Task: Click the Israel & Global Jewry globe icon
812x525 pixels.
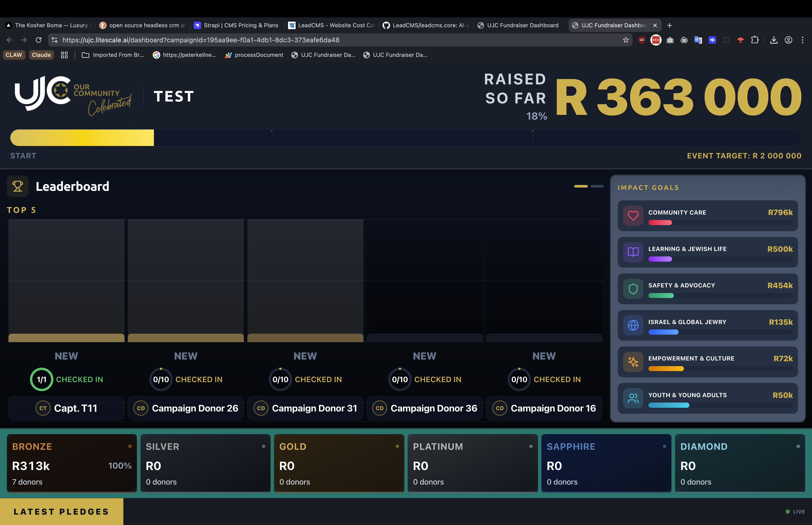Action: [633, 325]
